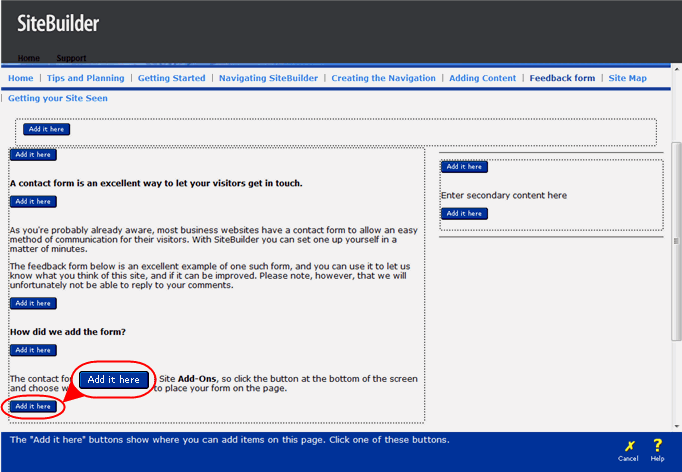Click the bold 'Add-Ons' text in paragraph

tap(197, 378)
